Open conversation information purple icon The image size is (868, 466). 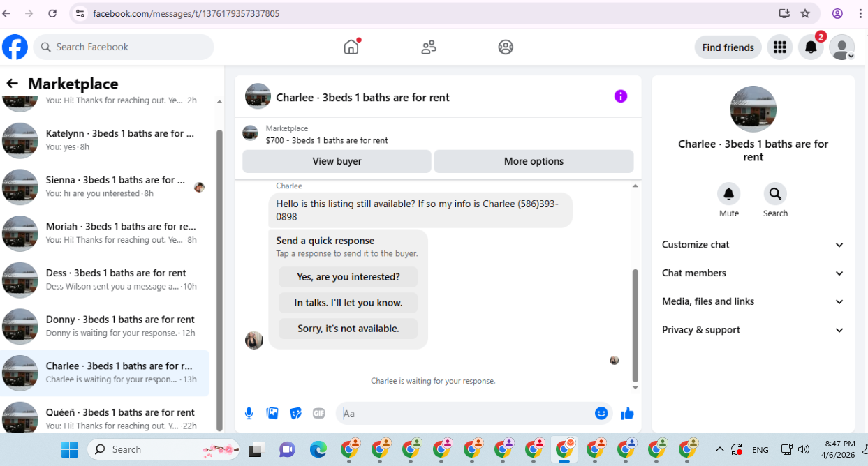(621, 96)
